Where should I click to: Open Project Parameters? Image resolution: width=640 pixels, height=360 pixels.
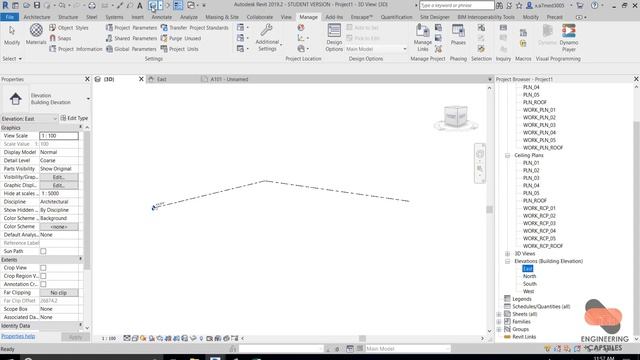point(131,28)
